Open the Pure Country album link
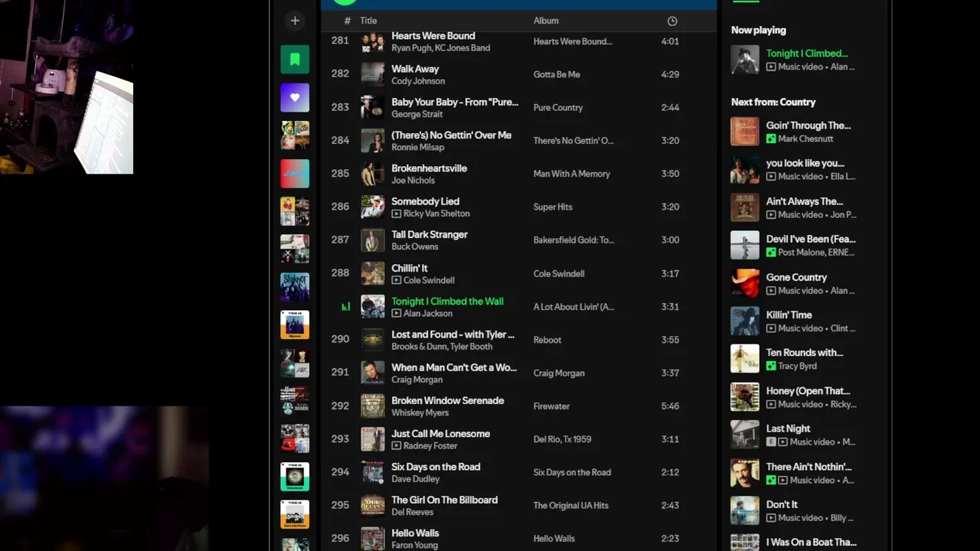 coord(558,108)
